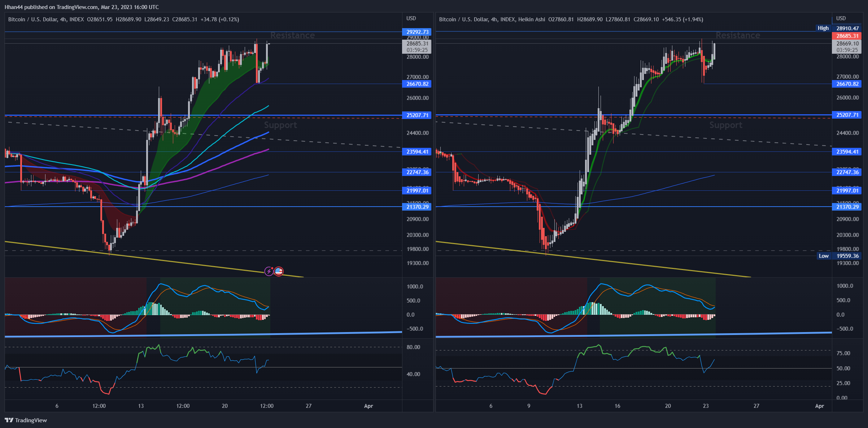This screenshot has height=428, width=868.
Task: Click the 21997.01 label on left chart
Action: [417, 190]
